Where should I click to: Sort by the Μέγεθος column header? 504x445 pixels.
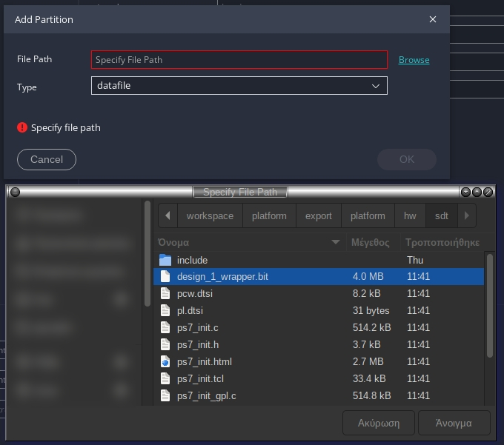click(x=373, y=242)
